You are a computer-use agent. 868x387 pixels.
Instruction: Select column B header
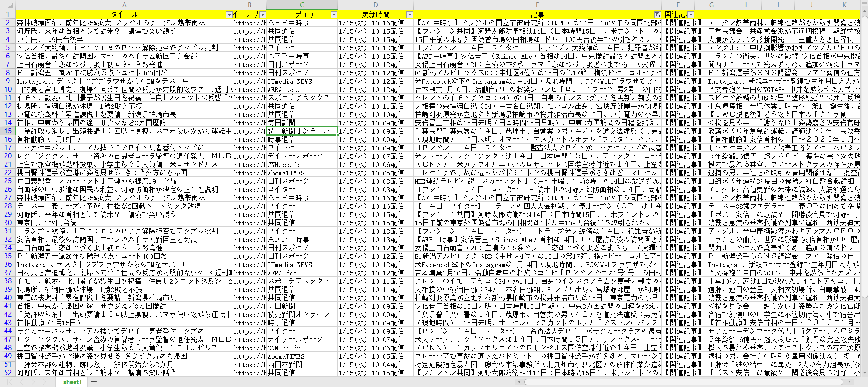point(250,5)
